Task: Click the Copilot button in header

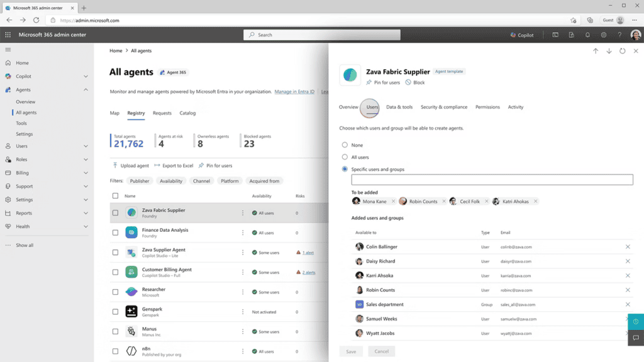Action: pos(522,35)
